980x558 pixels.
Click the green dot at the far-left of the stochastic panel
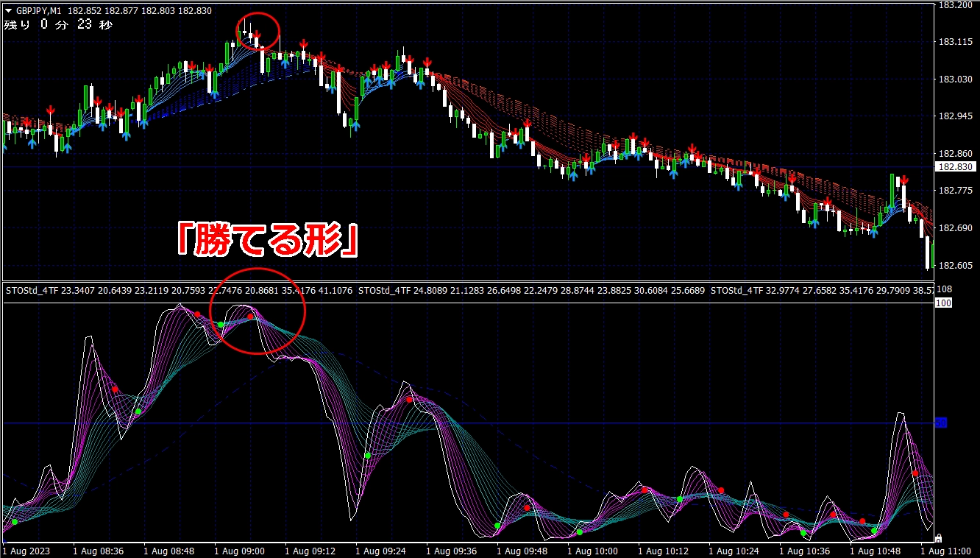pos(14,522)
